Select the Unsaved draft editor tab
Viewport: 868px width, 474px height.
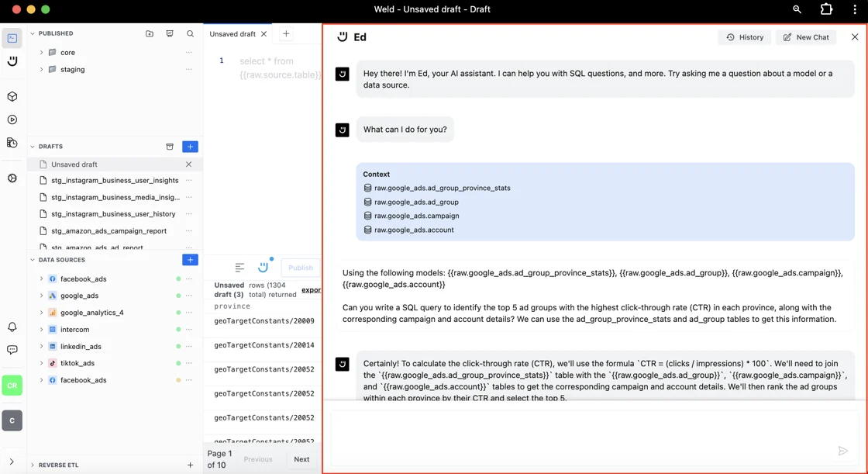(232, 34)
